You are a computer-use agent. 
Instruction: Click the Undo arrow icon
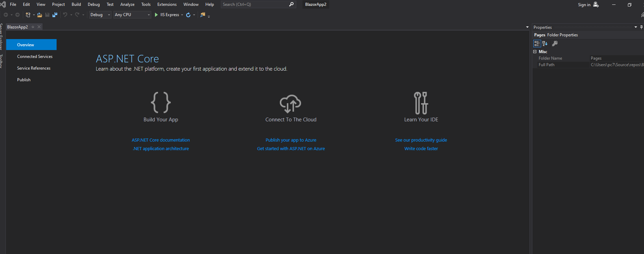65,15
